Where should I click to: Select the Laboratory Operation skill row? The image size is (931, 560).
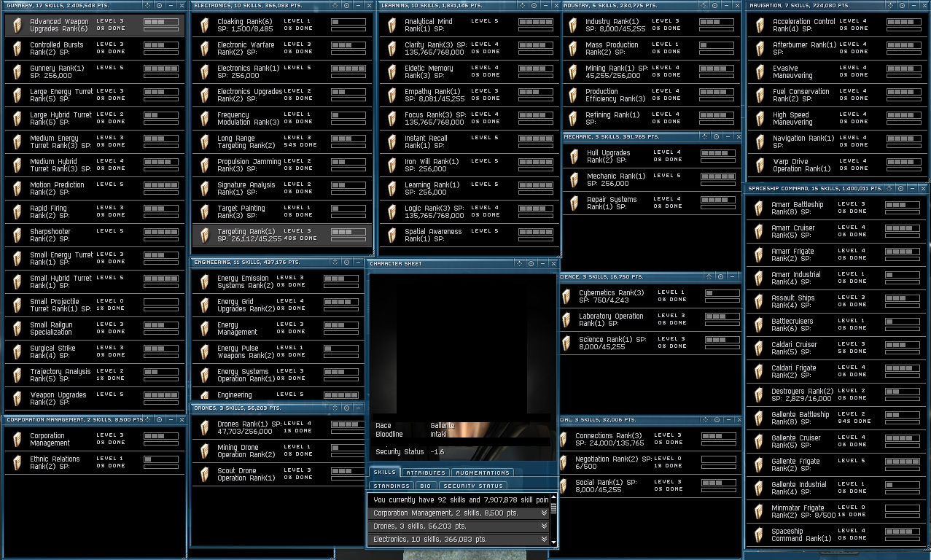click(651, 320)
